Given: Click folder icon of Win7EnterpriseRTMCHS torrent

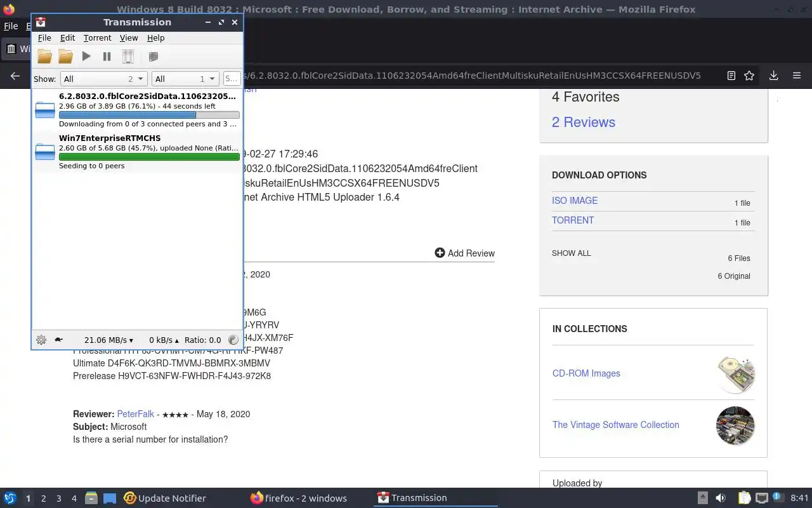Looking at the screenshot, I should [45, 152].
